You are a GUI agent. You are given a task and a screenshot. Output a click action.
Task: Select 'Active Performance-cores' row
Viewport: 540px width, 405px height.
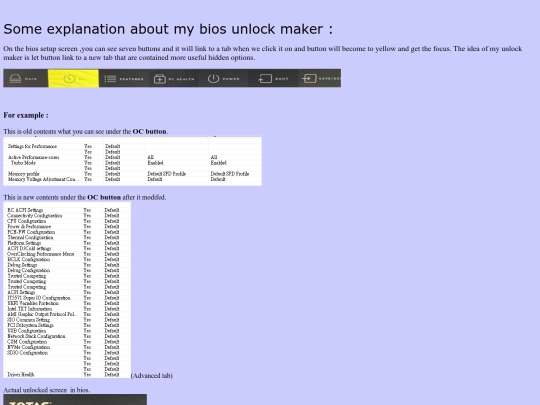pos(132,157)
